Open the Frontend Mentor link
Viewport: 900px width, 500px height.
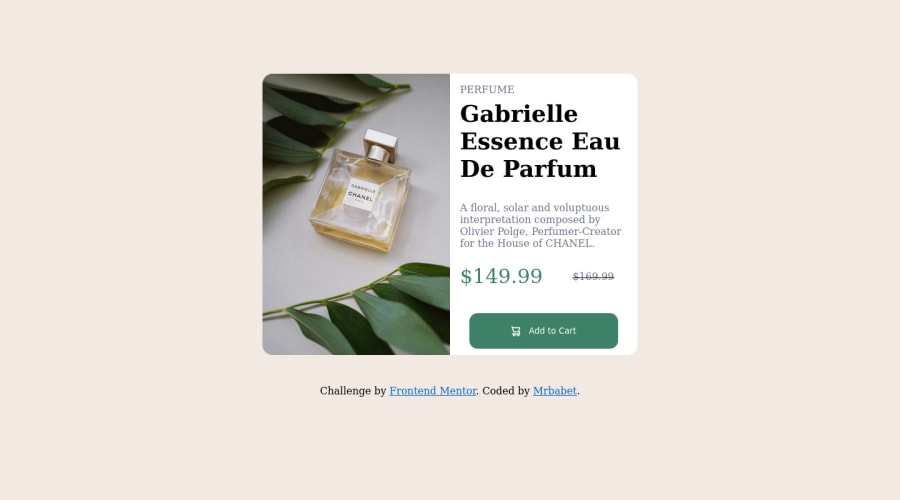click(433, 391)
